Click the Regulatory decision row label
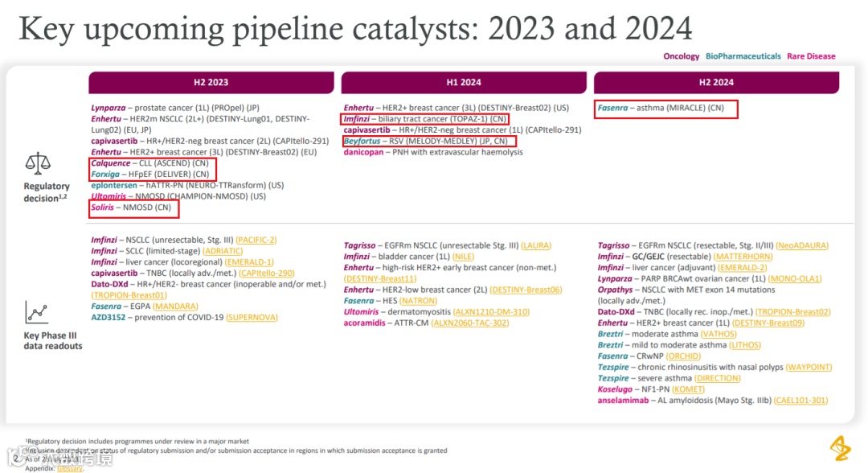Screen dimensions: 868x473 click(x=47, y=192)
